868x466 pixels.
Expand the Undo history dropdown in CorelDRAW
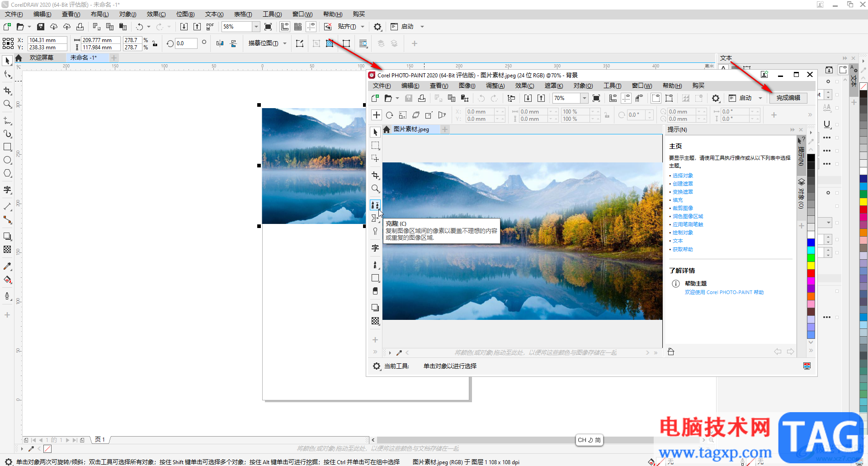(149, 27)
